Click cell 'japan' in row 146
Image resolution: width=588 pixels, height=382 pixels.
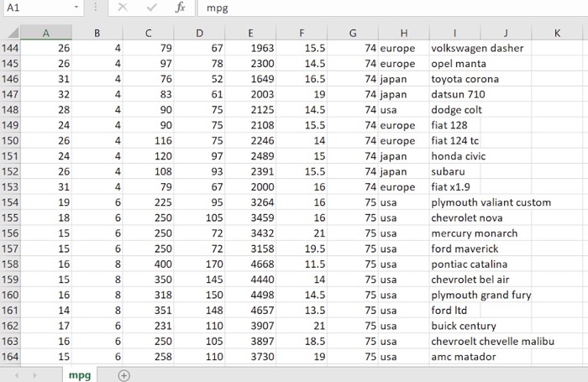(x=404, y=79)
